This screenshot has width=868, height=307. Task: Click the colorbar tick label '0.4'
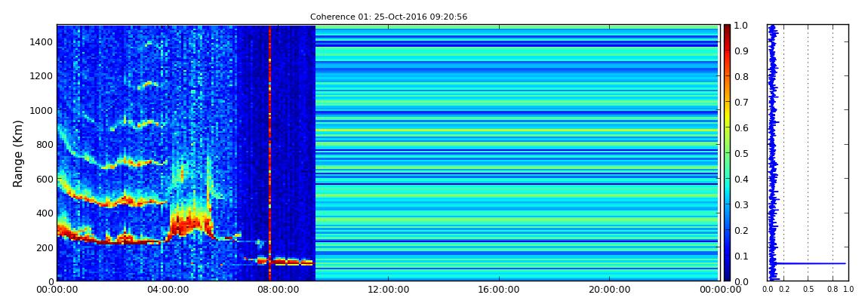(741, 180)
